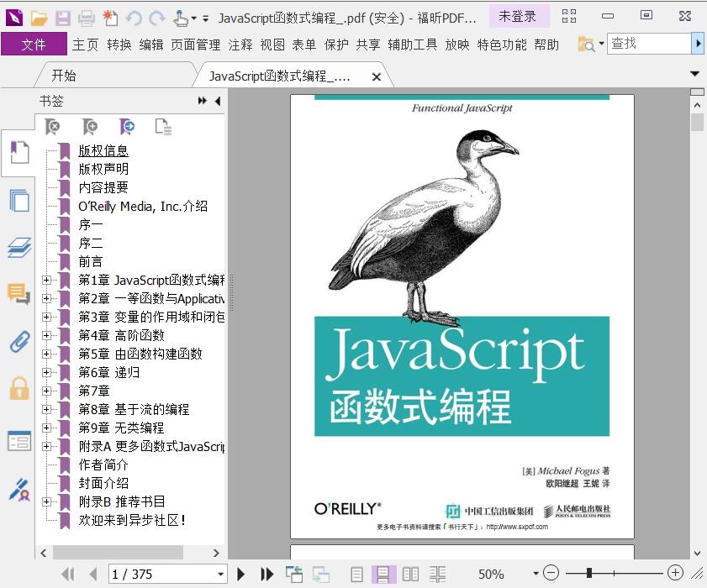Image resolution: width=707 pixels, height=588 pixels.
Task: Open the 欢迎来到异步社区 bookmark
Action: pyautogui.click(x=132, y=520)
